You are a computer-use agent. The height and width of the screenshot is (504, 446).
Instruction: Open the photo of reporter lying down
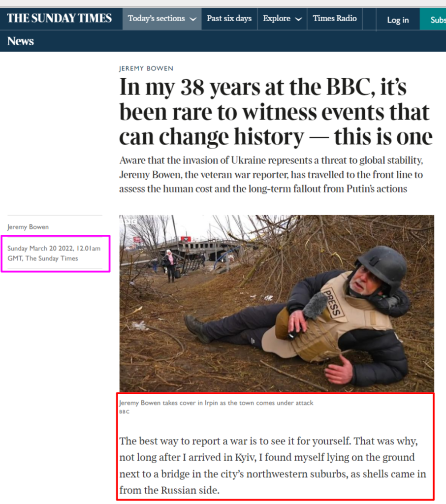277,303
